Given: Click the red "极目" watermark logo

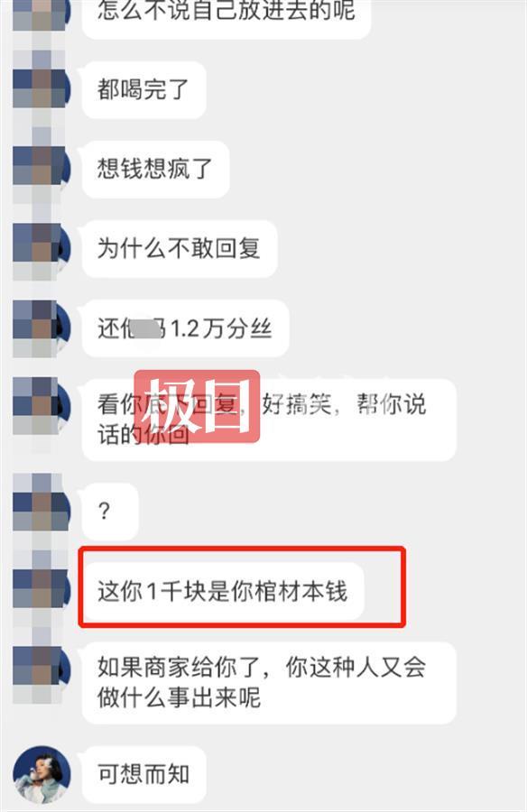Looking at the screenshot, I should (x=197, y=407).
